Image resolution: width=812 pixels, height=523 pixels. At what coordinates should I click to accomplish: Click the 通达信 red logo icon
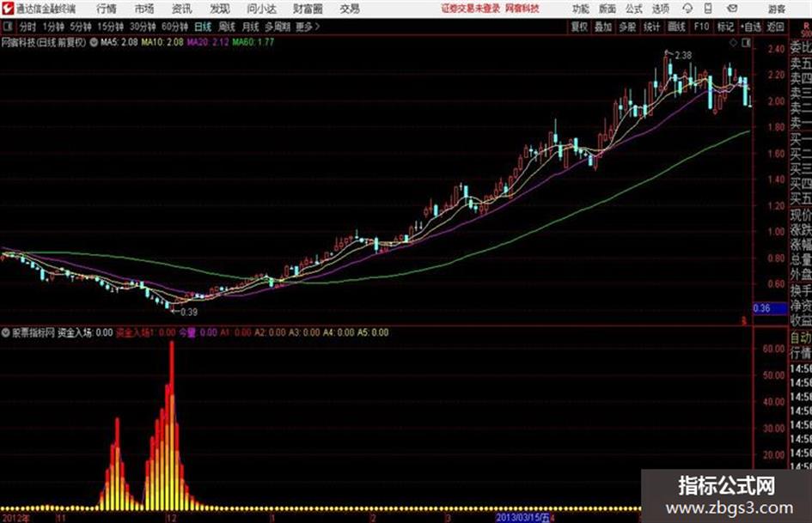7,9
